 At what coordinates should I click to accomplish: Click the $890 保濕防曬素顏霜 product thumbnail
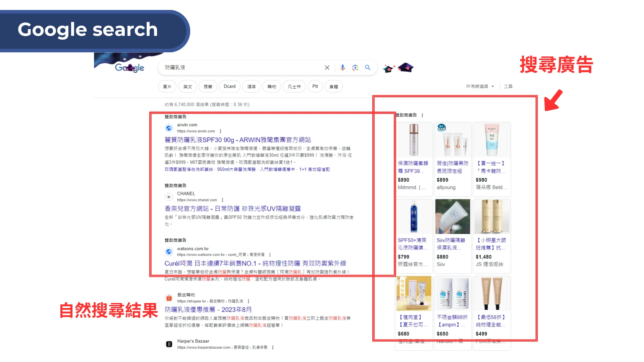[414, 140]
